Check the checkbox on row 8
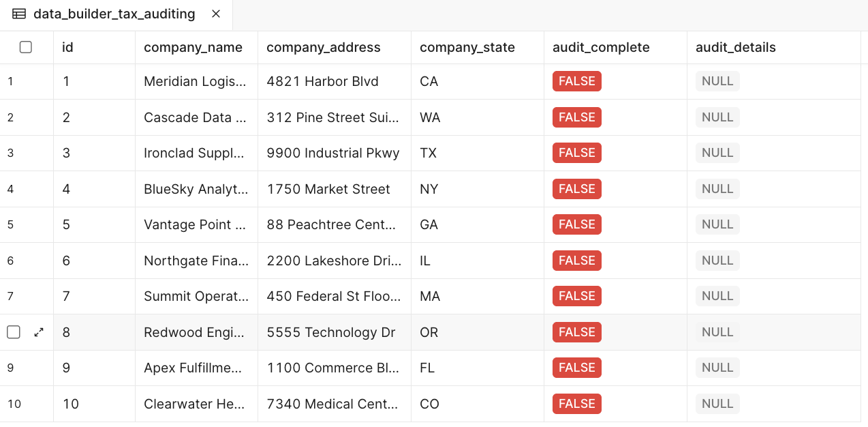This screenshot has height=427, width=868. click(x=13, y=332)
